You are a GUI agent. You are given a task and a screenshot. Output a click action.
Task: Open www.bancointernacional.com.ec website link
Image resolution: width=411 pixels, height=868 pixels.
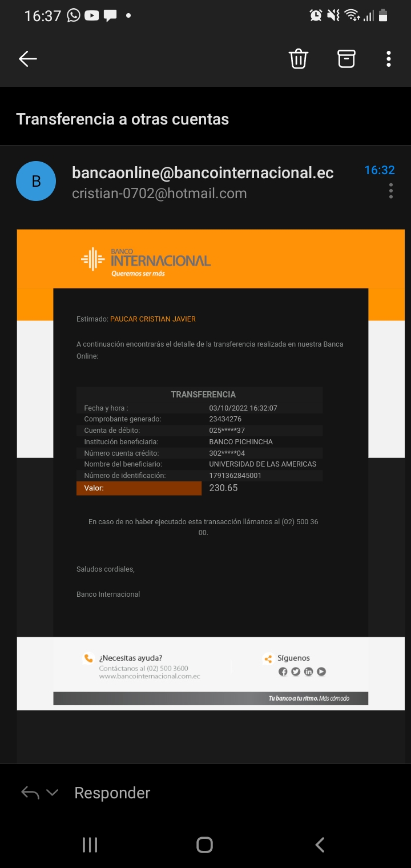click(x=150, y=677)
